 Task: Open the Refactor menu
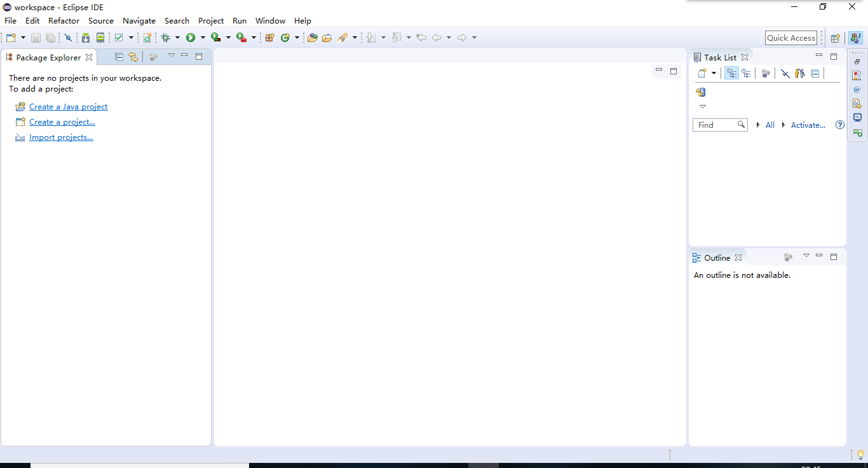click(64, 20)
